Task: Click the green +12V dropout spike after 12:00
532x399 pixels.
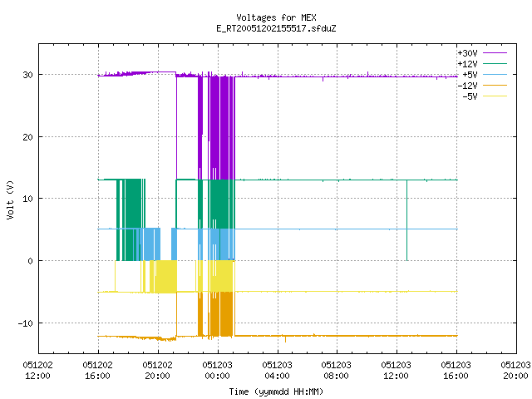Action: tap(406, 220)
